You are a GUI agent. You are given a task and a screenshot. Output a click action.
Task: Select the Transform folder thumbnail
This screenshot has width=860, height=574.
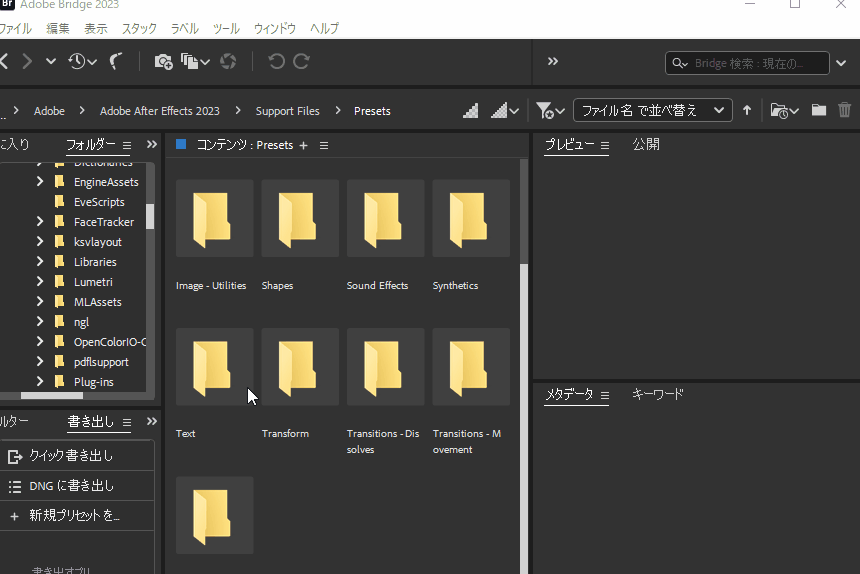coord(300,367)
